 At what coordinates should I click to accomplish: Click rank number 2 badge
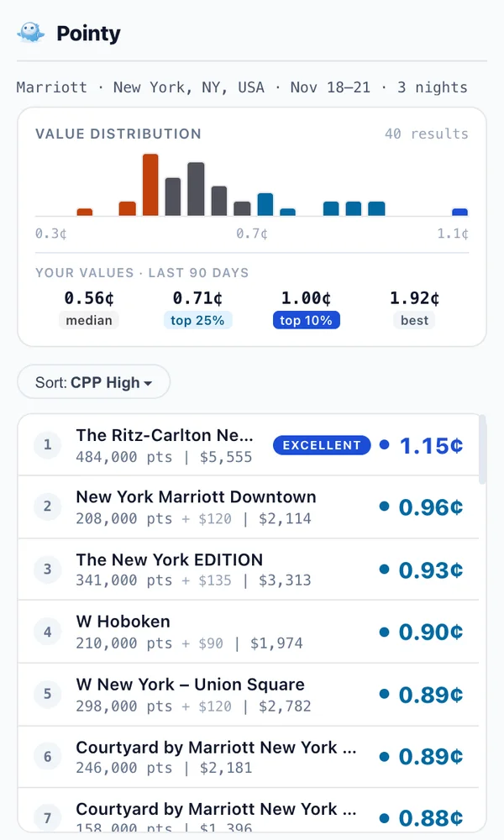pos(48,507)
